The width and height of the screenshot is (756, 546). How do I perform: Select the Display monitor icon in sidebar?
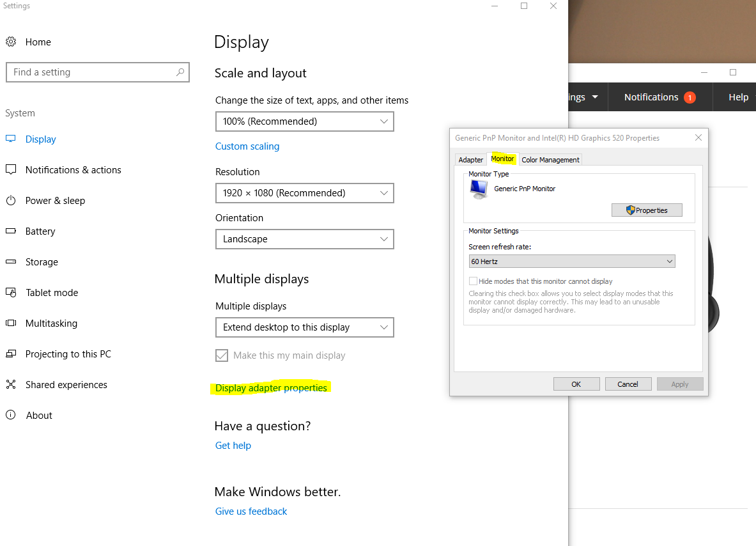[x=11, y=139]
